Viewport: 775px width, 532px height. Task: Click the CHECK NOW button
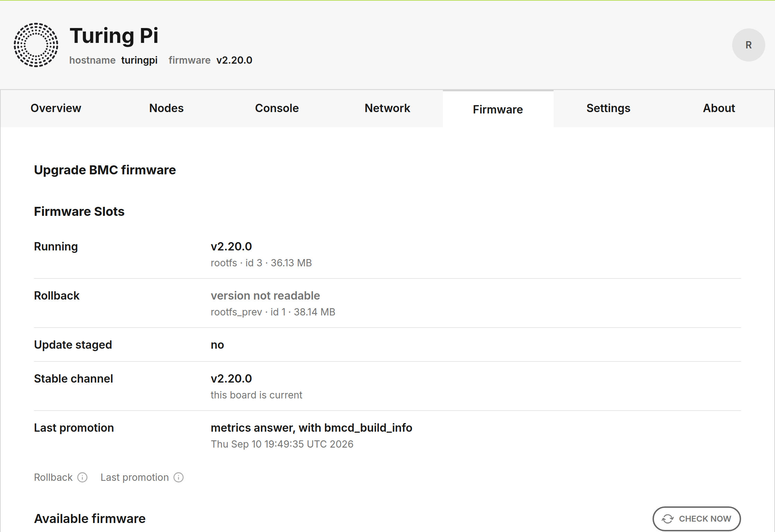pos(696,519)
